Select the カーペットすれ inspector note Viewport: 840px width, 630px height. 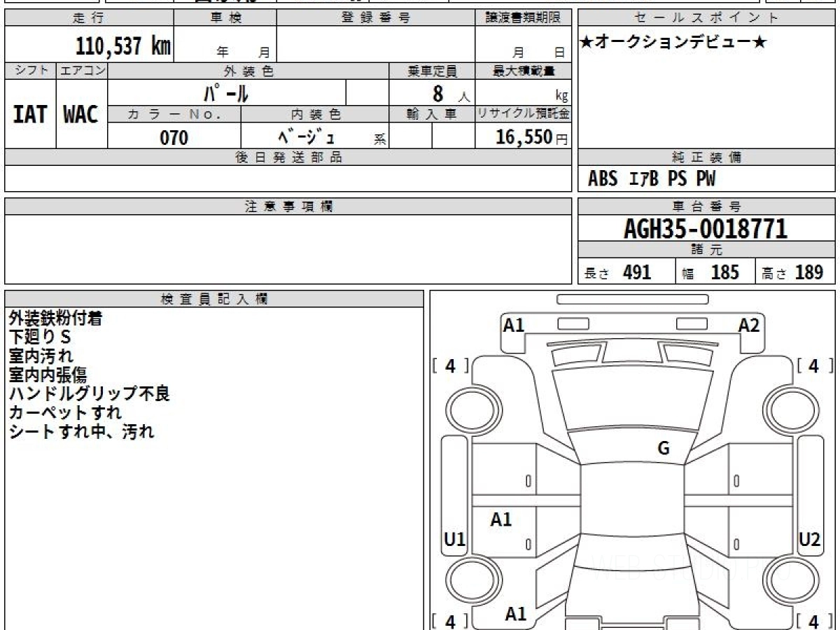(65, 413)
